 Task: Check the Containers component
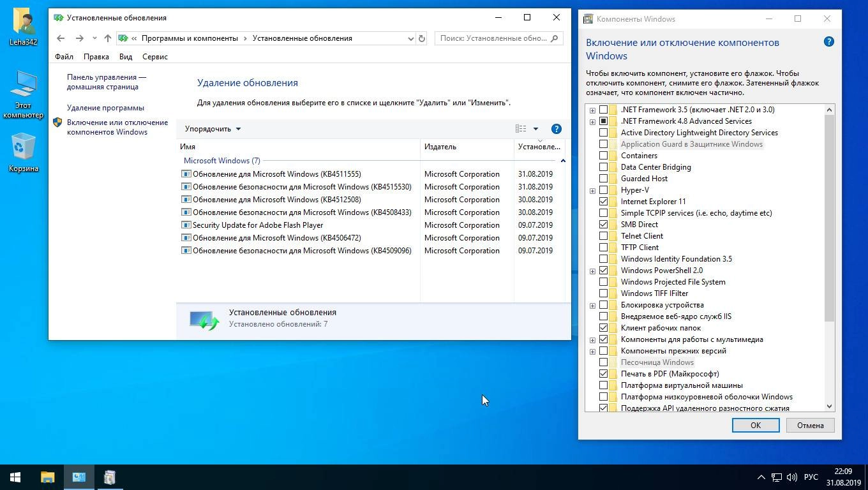tap(603, 156)
